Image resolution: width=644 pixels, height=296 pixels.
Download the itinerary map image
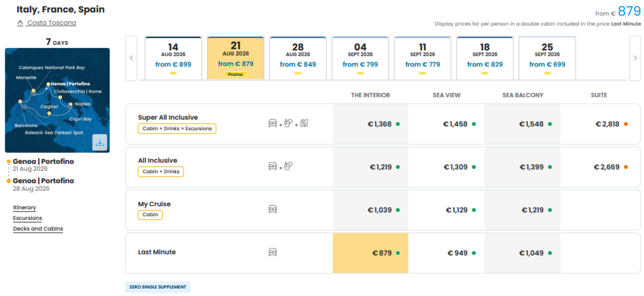[x=100, y=142]
